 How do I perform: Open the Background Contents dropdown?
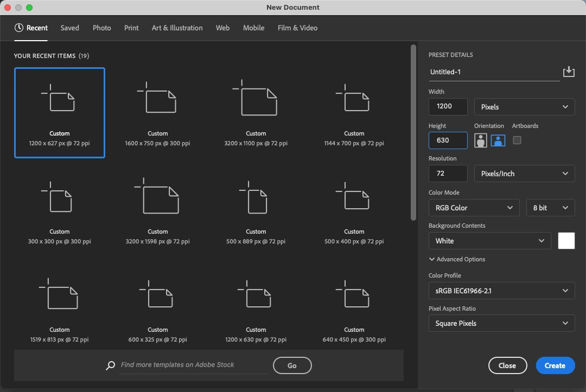pos(489,241)
